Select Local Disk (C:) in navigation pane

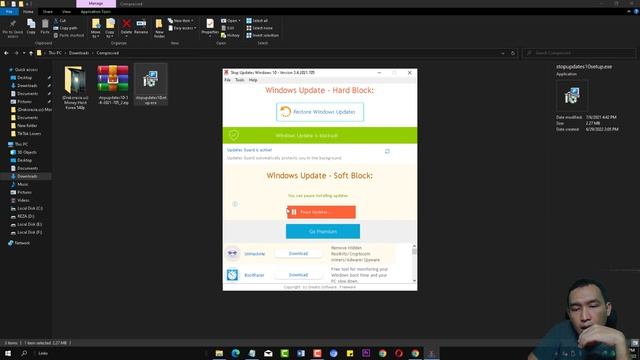[x=29, y=208]
